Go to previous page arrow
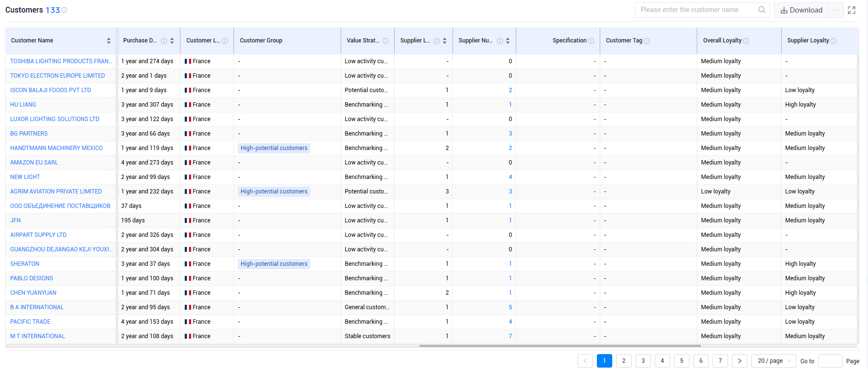The width and height of the screenshot is (868, 370). [585, 361]
